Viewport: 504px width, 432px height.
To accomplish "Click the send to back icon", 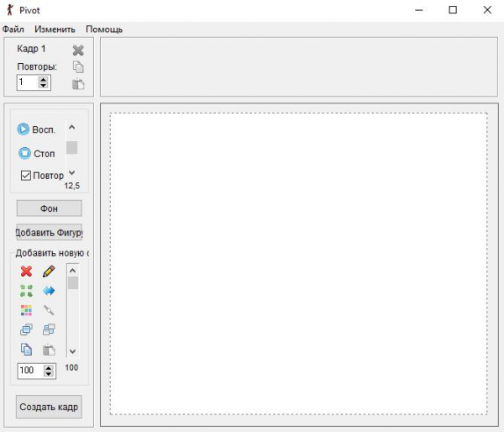I will (49, 329).
